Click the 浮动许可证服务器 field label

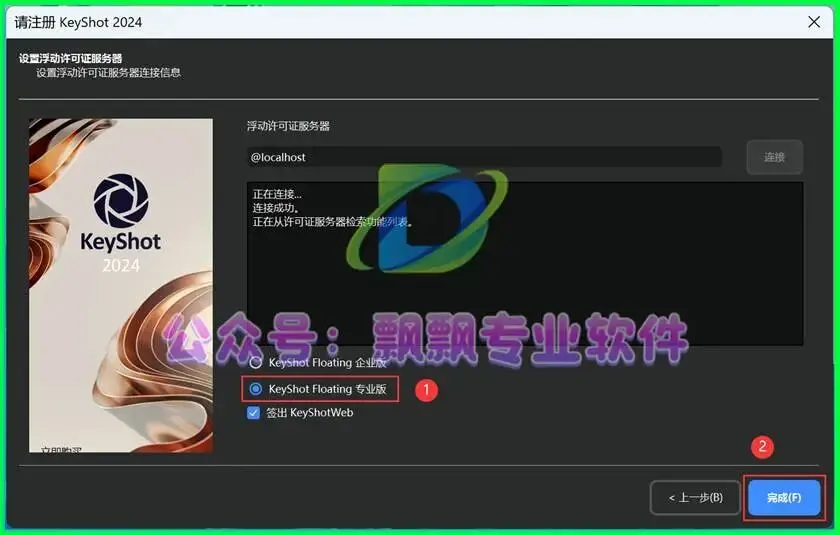tap(288, 126)
